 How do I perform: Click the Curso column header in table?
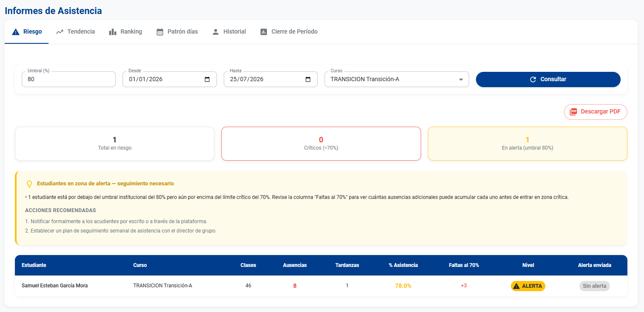[140, 265]
